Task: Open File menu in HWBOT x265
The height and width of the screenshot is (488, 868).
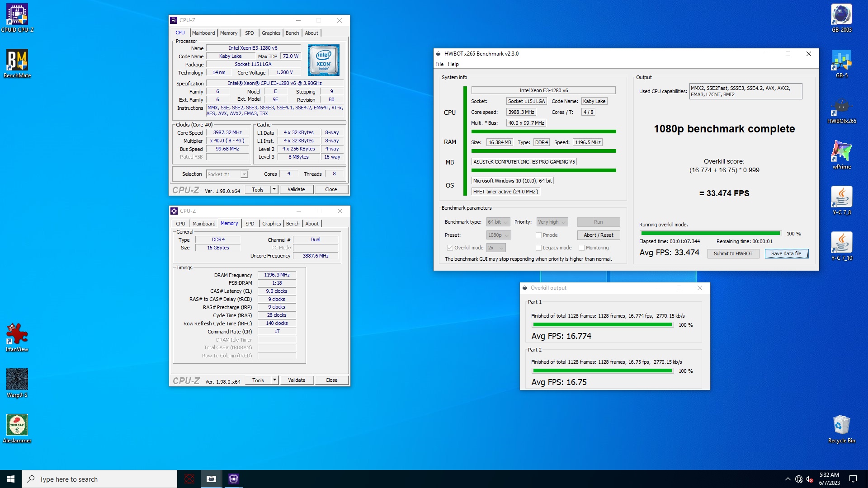Action: pyautogui.click(x=439, y=64)
